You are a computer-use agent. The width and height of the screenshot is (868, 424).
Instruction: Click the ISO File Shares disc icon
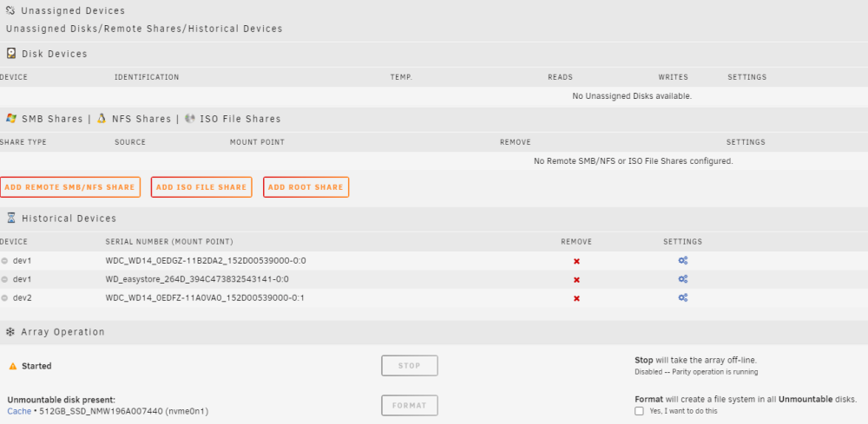click(190, 118)
